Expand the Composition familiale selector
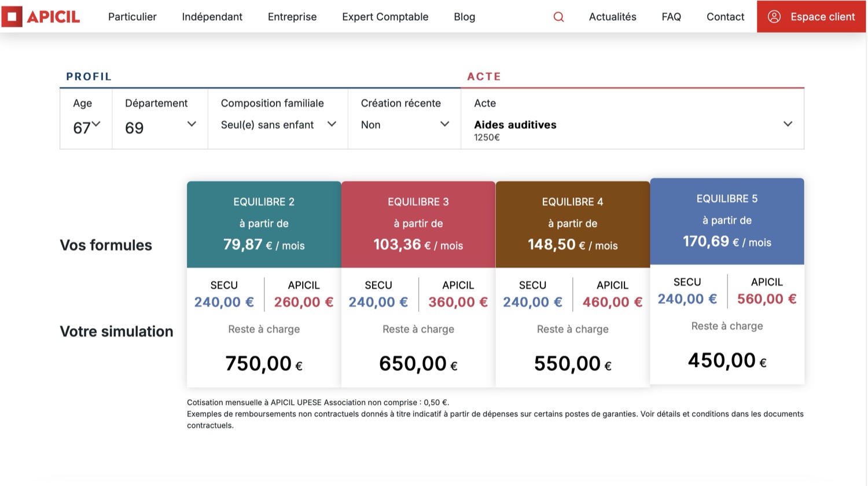868x486 pixels. pos(332,124)
